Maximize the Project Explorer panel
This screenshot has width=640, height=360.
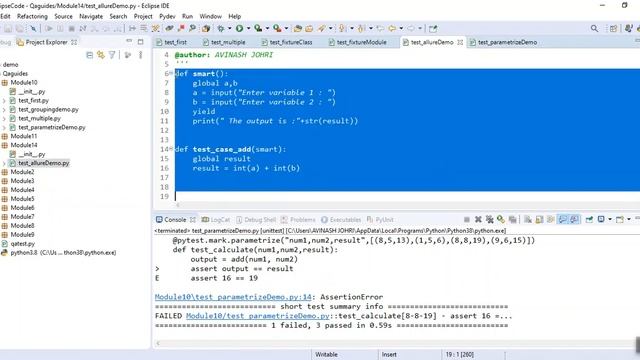click(140, 42)
